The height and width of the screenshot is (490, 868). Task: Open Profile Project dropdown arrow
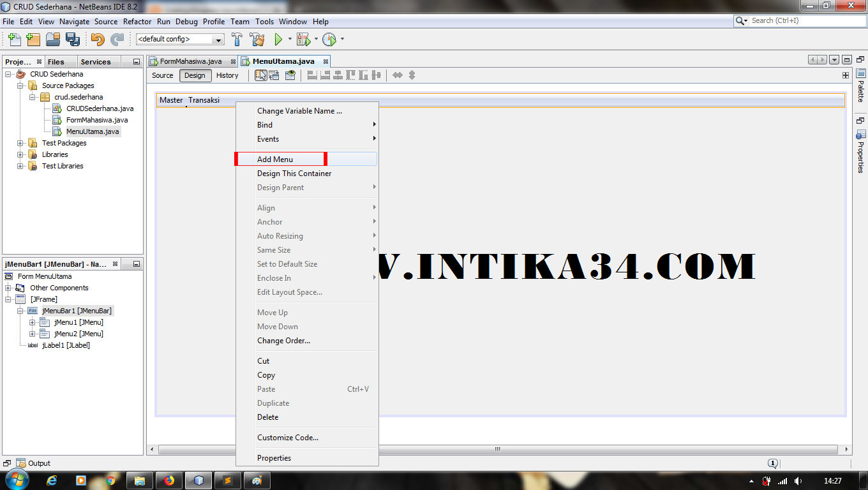coord(342,40)
